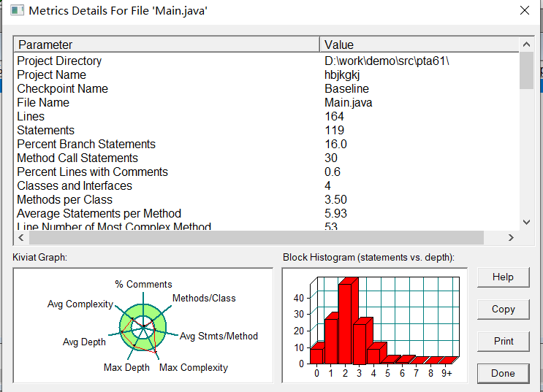Viewport: 543px width, 392px height.
Task: Click the Parameter column header
Action: point(167,45)
